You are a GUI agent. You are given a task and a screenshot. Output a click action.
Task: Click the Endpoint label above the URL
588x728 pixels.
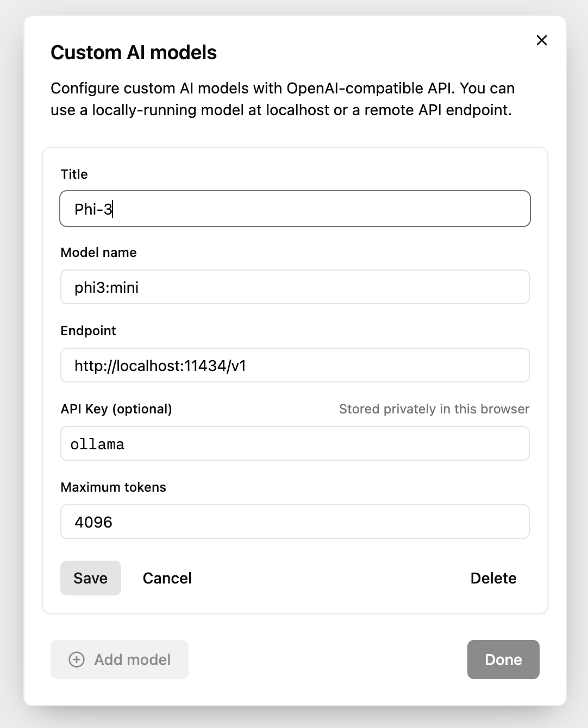(88, 330)
